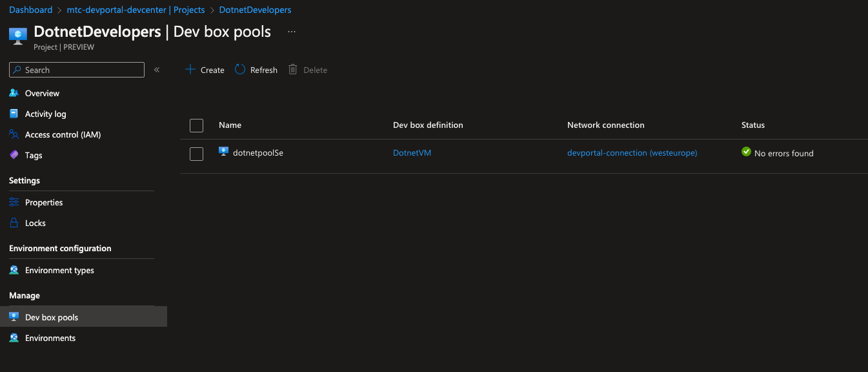Open the Locks settings
Image resolution: width=868 pixels, height=372 pixels.
coord(35,223)
